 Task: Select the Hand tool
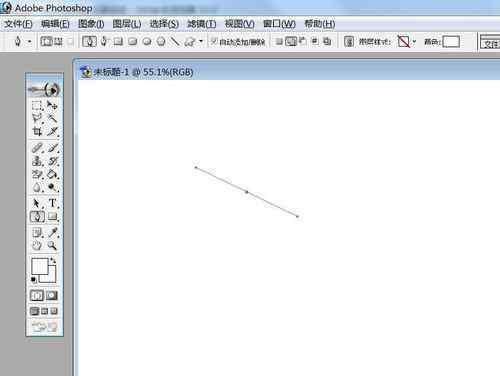point(37,246)
